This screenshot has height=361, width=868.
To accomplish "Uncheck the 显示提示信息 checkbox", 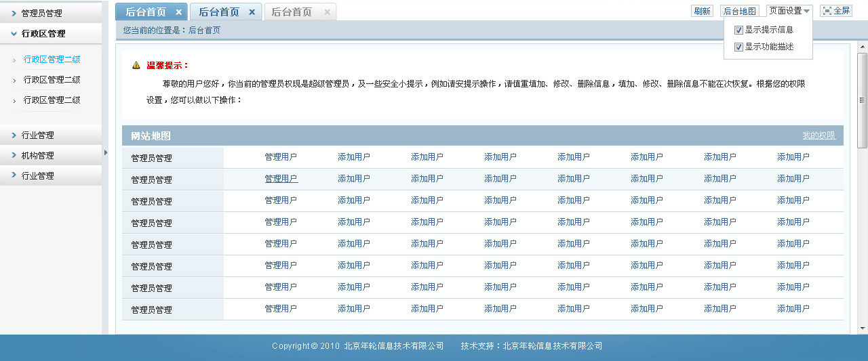I will [x=738, y=30].
